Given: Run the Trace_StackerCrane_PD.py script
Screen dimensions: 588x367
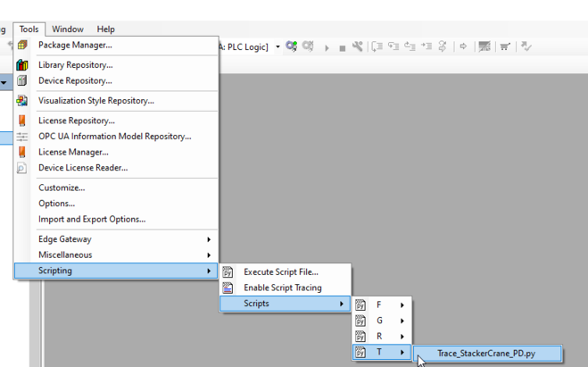Looking at the screenshot, I should pos(485,354).
